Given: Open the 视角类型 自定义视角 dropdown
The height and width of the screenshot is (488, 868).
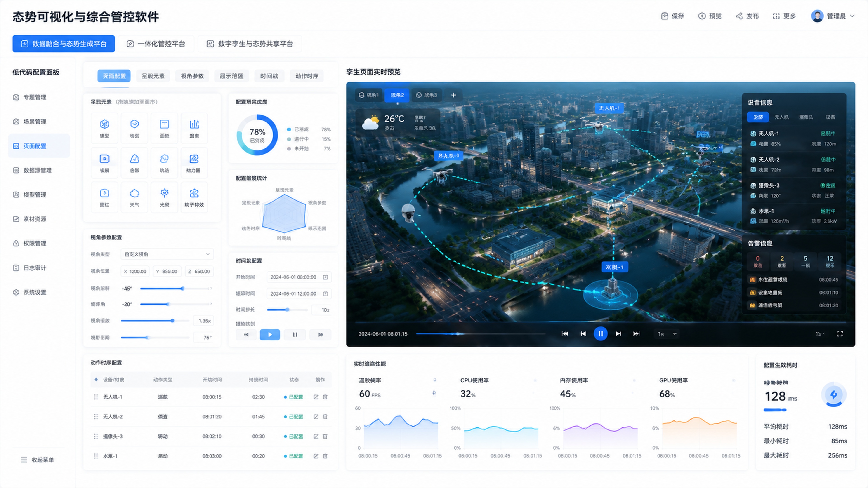Looking at the screenshot, I should tap(167, 254).
